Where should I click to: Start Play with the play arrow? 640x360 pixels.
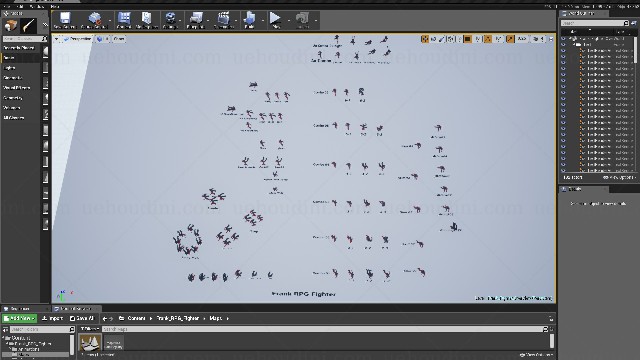click(x=276, y=20)
